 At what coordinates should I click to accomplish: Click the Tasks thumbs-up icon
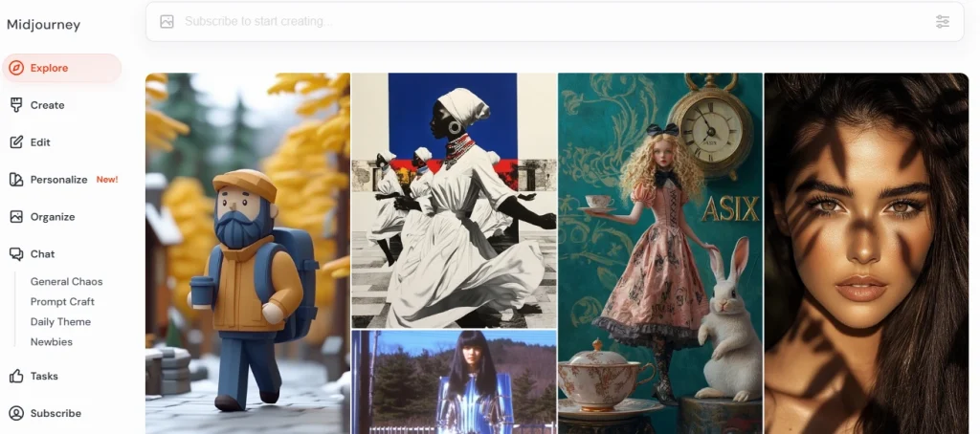coord(16,376)
